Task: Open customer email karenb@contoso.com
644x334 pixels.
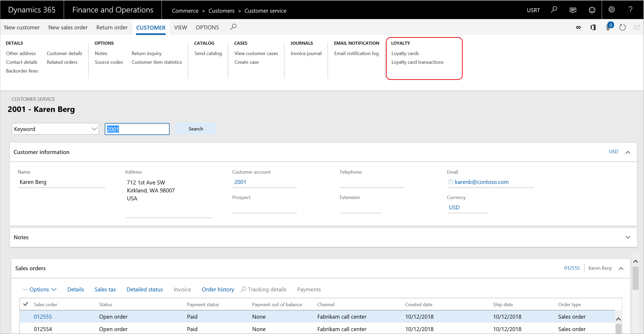Action: click(482, 182)
